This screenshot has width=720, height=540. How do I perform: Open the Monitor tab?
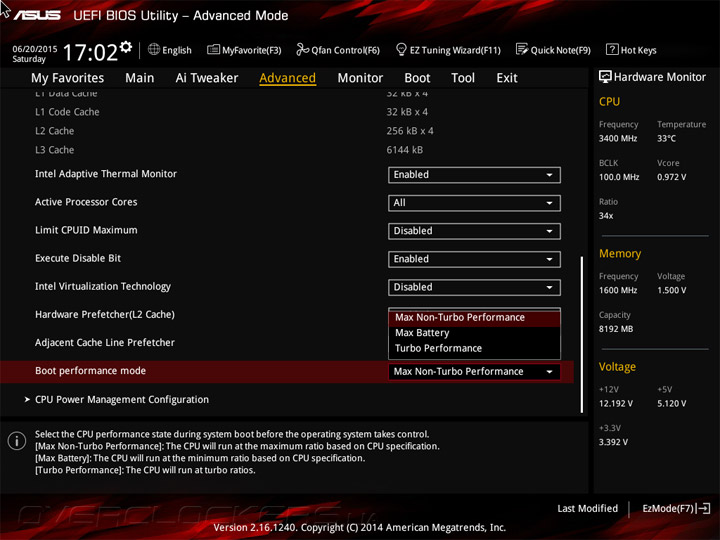pyautogui.click(x=360, y=78)
